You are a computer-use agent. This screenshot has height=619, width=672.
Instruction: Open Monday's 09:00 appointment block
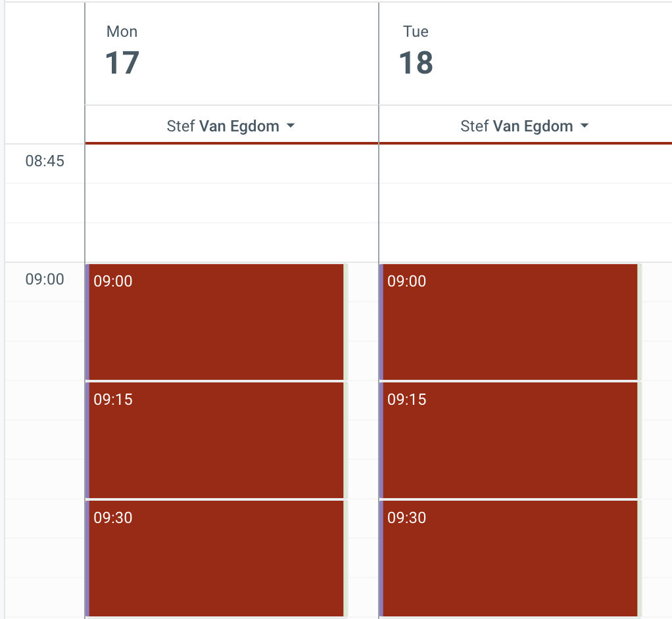(x=216, y=322)
